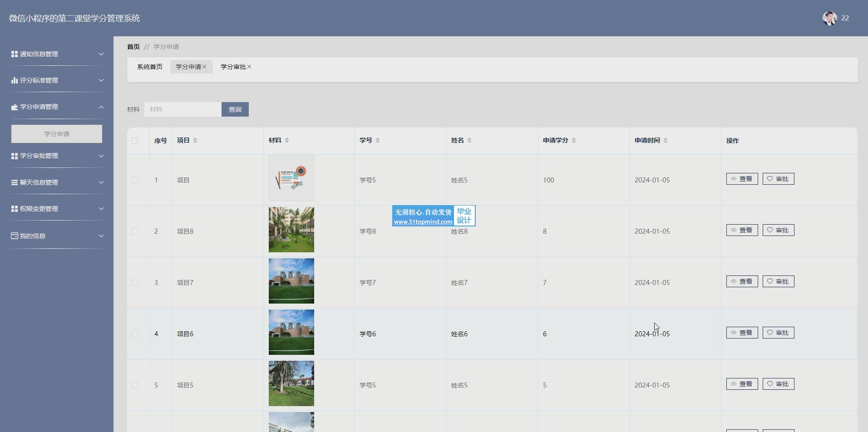Click the 评分标准管理 bar chart icon
This screenshot has height=432, width=868.
[15, 80]
